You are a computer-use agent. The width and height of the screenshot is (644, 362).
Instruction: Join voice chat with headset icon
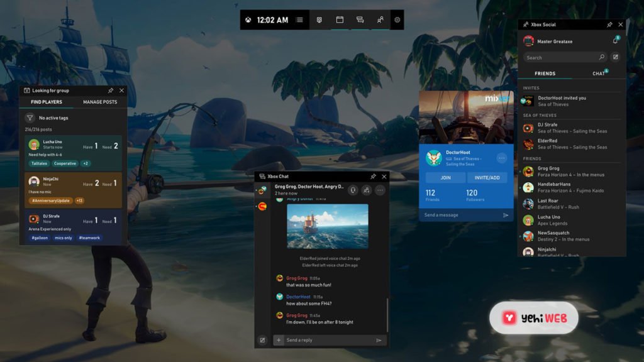pos(353,190)
